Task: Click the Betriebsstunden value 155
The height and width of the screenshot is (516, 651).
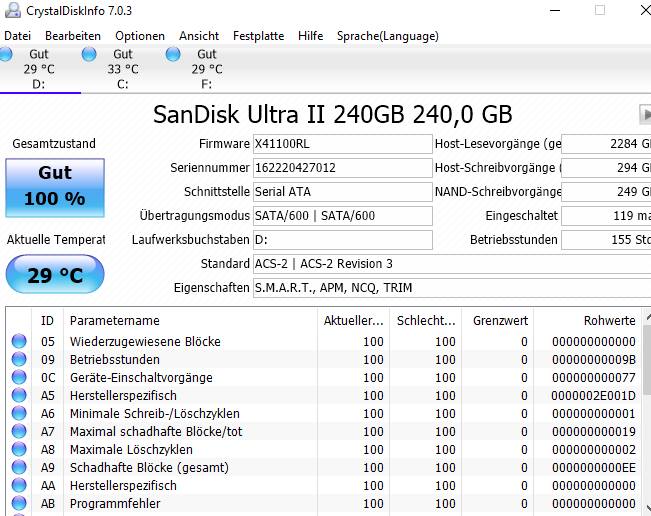Action: pos(606,240)
